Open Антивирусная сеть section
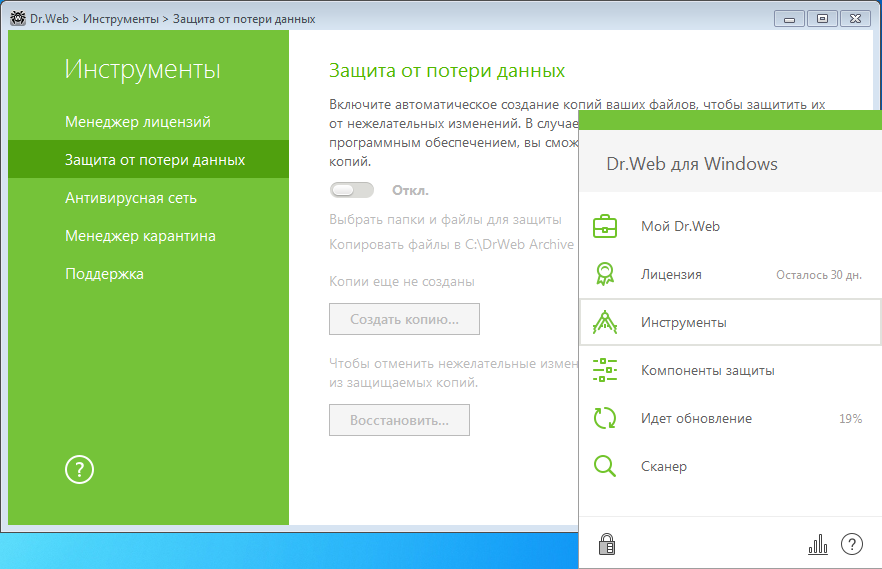882x569 pixels. (131, 198)
